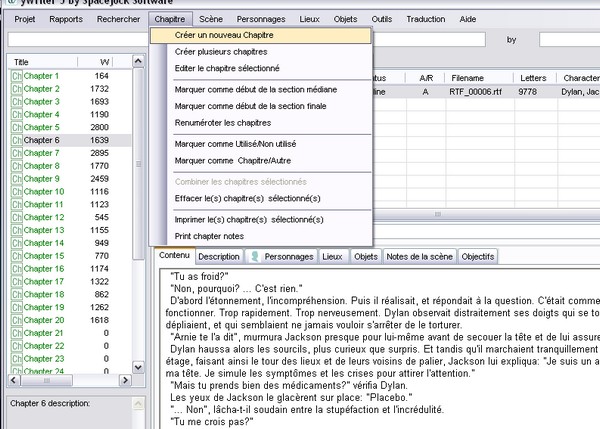Choose Renuméroter les chapitres
This screenshot has height=429, width=600.
click(x=261, y=123)
